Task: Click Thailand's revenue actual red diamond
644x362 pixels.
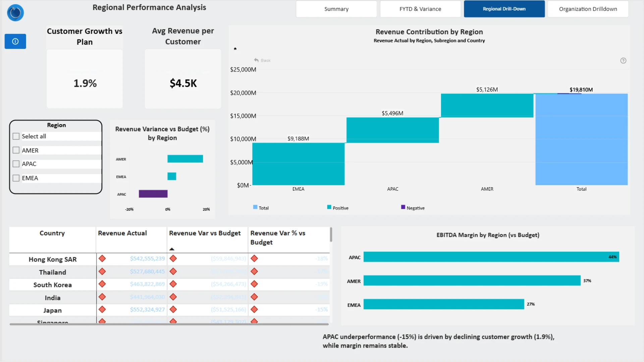Action: (x=102, y=271)
